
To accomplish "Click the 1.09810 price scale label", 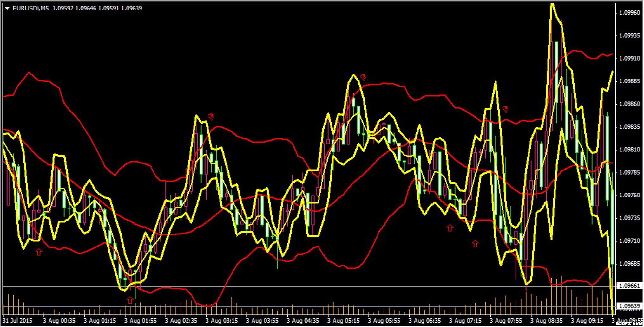I will [x=629, y=150].
